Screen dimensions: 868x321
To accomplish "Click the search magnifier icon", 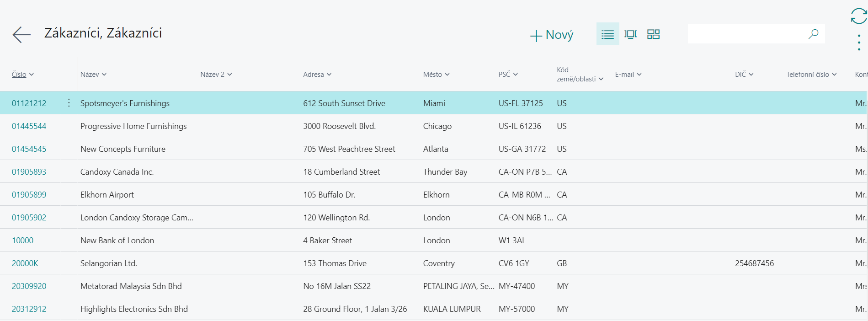I will pyautogui.click(x=814, y=34).
